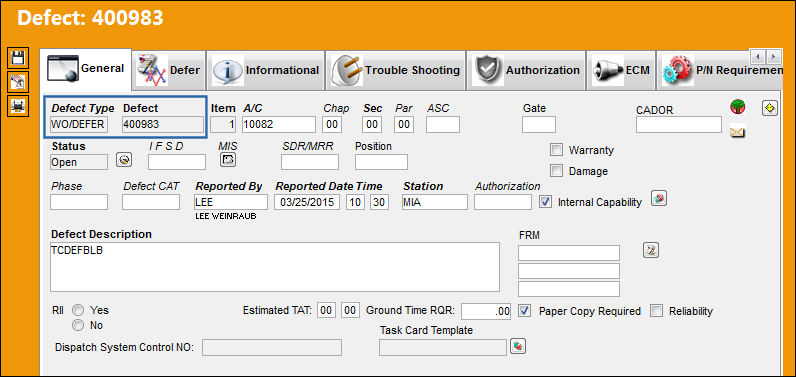
Task: Click the delete document icon in sidebar
Action: pyautogui.click(x=18, y=82)
